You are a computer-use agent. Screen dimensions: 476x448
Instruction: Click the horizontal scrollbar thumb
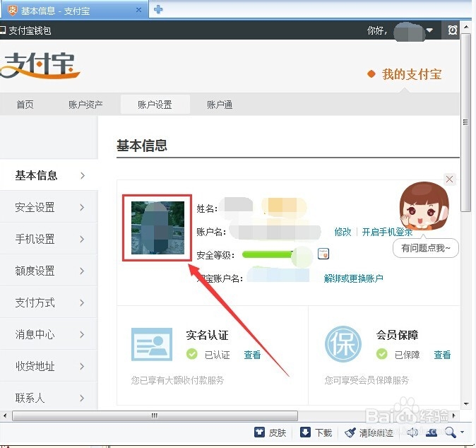(x=155, y=415)
